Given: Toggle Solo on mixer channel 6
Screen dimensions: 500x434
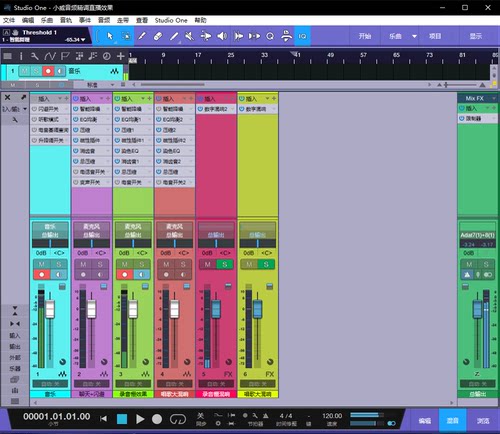Looking at the screenshot, I should tap(266, 265).
